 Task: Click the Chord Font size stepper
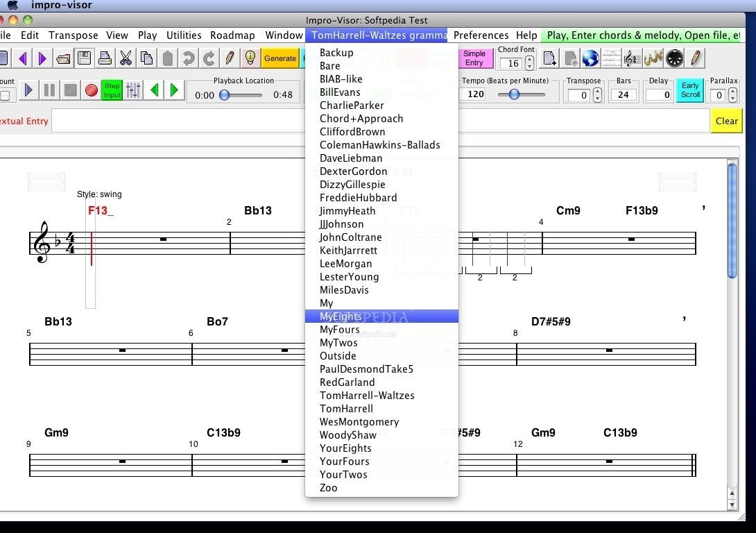[x=530, y=63]
